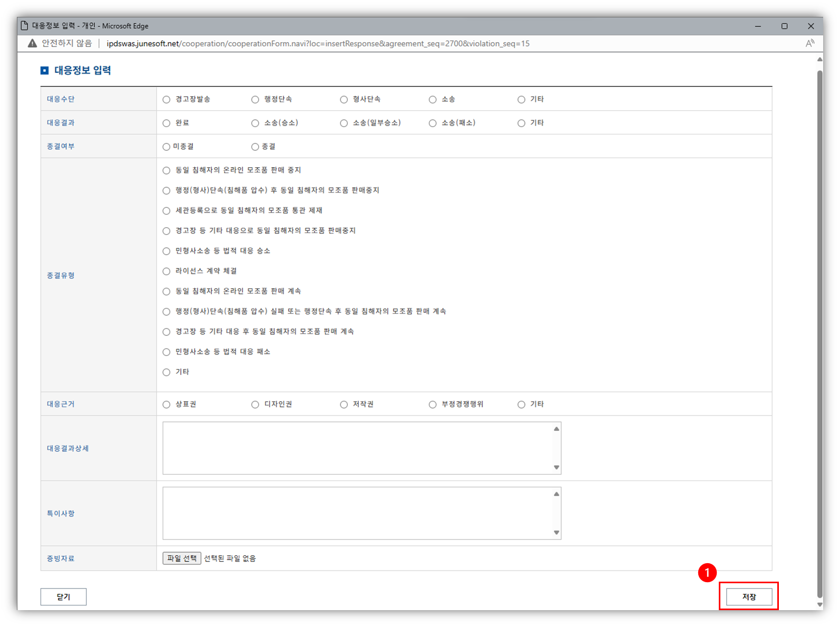
Task: Select 세관등록으로 동일 침해자의 모조품 통관 제재
Action: pyautogui.click(x=167, y=211)
